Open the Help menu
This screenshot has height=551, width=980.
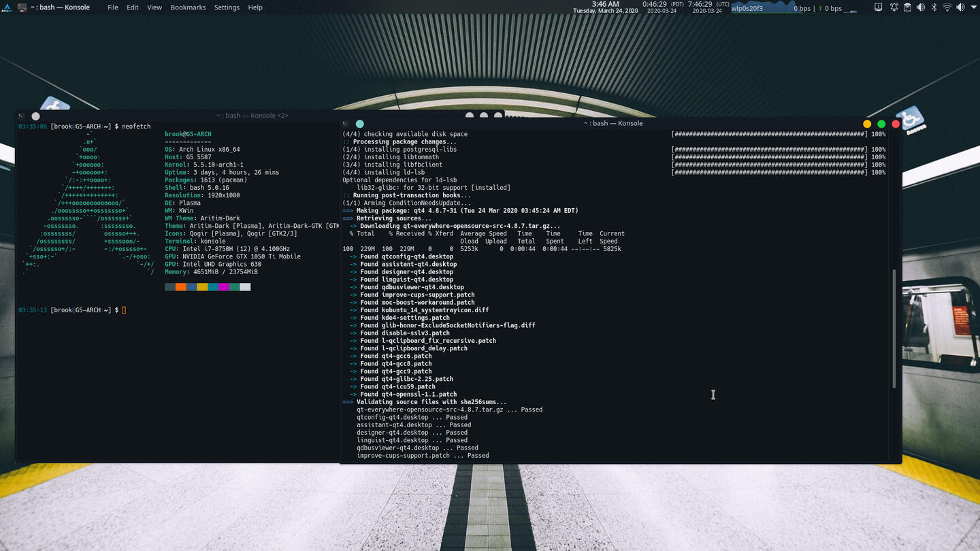[255, 7]
